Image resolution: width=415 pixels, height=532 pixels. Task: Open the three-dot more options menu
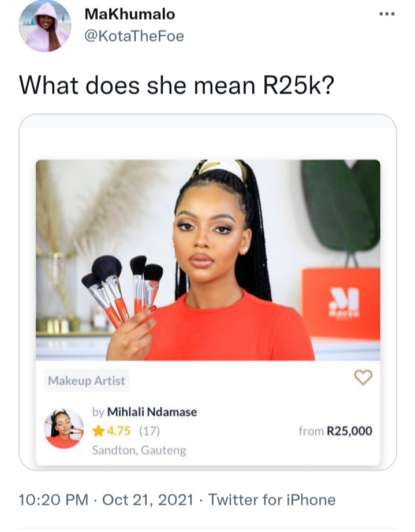(387, 14)
